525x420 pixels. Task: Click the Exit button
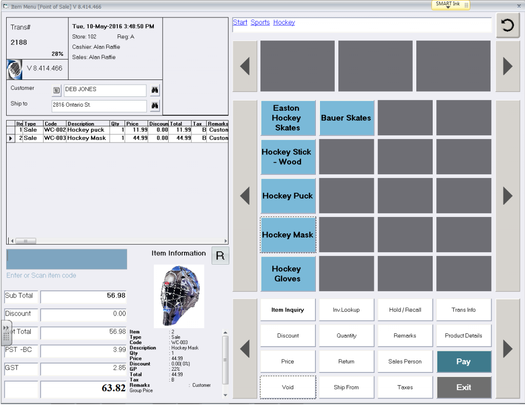tap(463, 387)
